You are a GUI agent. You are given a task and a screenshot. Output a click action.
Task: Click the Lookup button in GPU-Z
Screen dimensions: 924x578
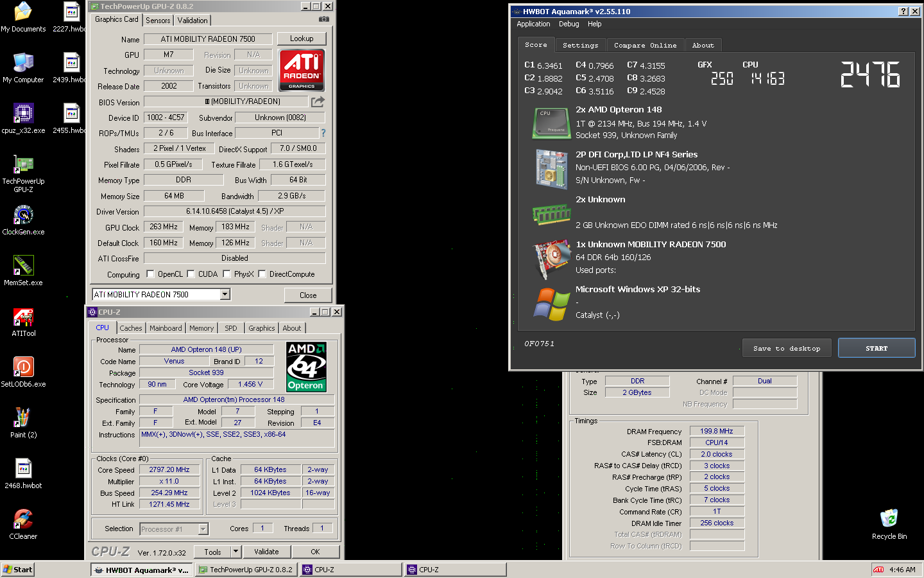click(x=302, y=39)
